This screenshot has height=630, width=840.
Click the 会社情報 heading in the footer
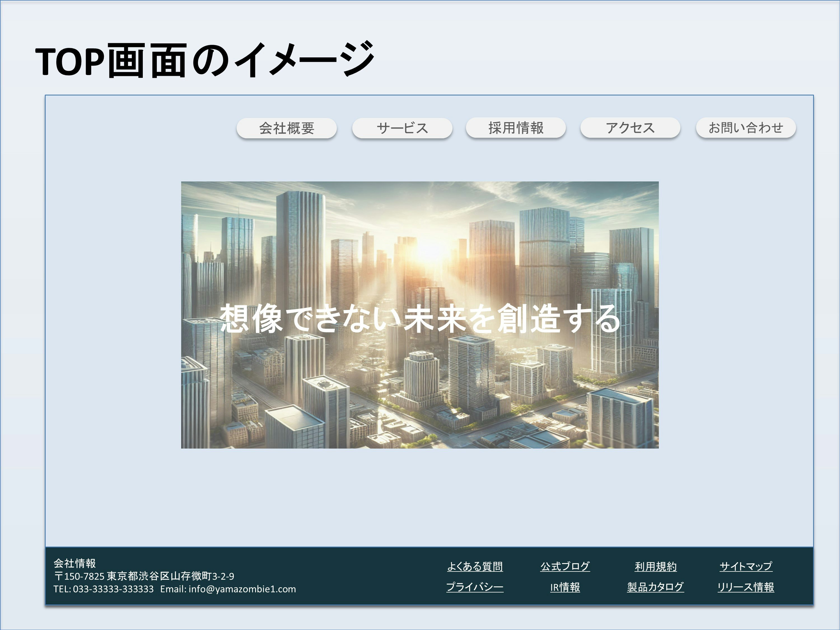click(74, 563)
